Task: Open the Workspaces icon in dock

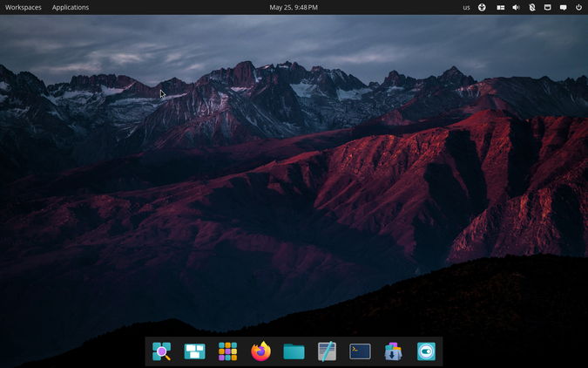Action: 194,351
